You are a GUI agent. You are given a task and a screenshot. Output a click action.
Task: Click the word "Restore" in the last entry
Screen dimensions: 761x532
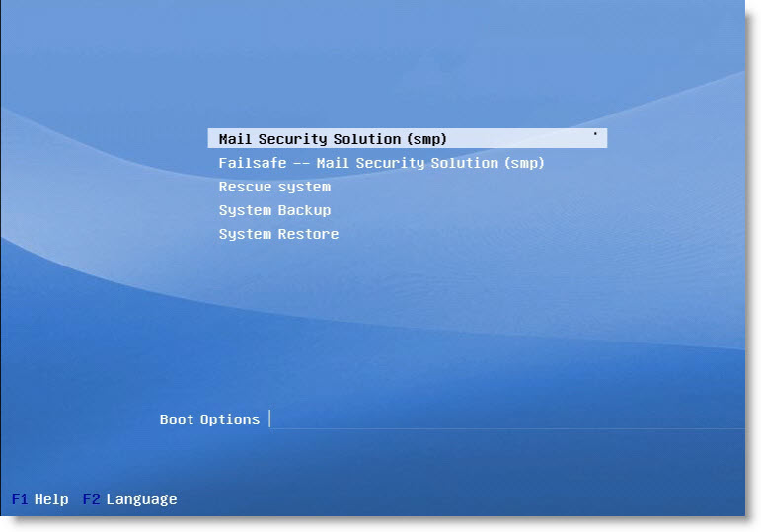(x=308, y=234)
